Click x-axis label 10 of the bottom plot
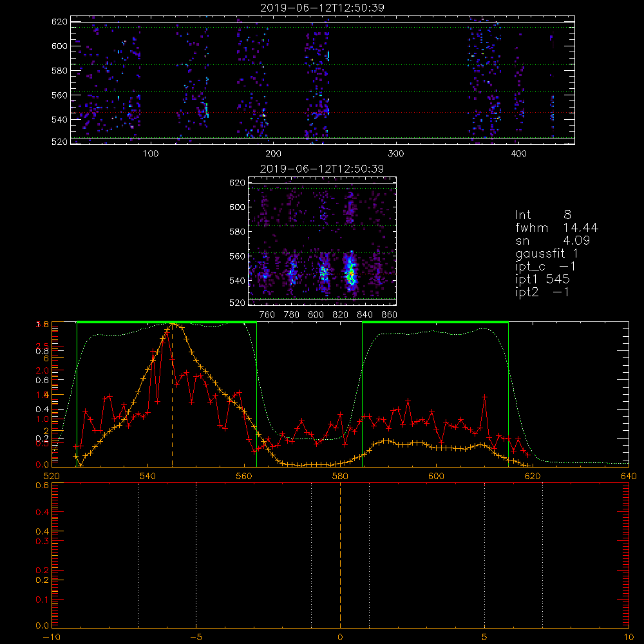 [x=629, y=638]
